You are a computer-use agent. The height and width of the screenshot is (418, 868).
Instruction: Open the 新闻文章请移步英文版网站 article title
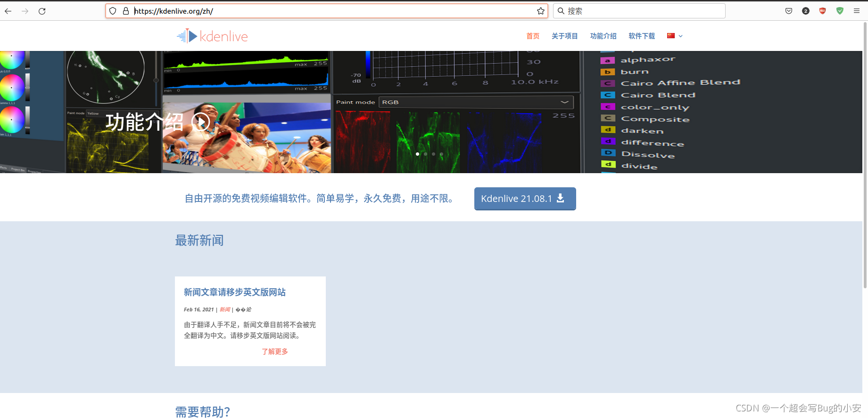pyautogui.click(x=235, y=292)
